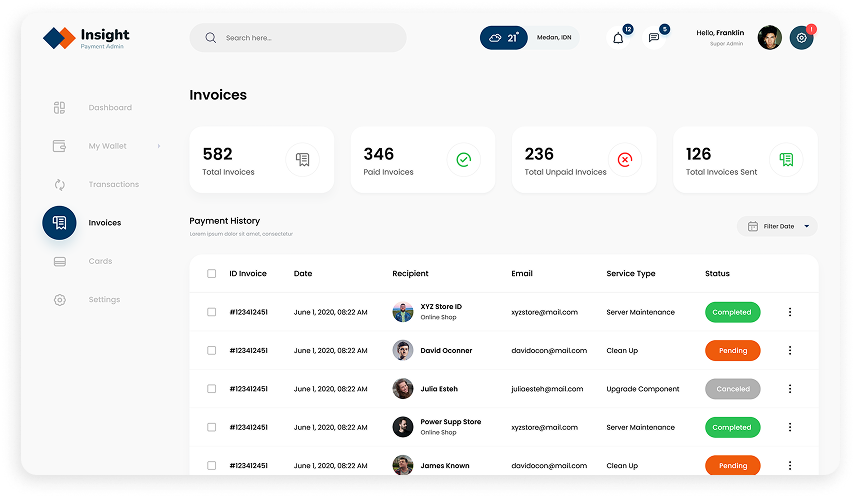Click the Dashboard sidebar icon
This screenshot has width=855, height=498.
59,107
